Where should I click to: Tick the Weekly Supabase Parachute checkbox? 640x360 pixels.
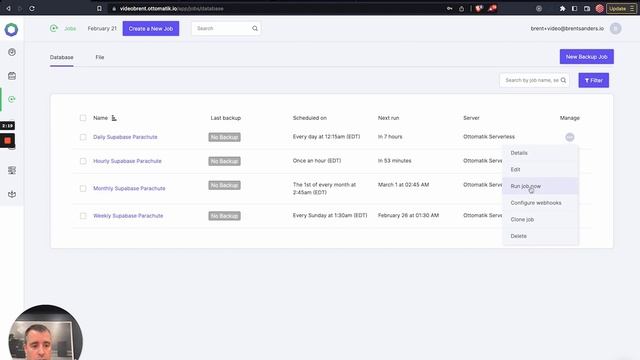click(x=83, y=216)
